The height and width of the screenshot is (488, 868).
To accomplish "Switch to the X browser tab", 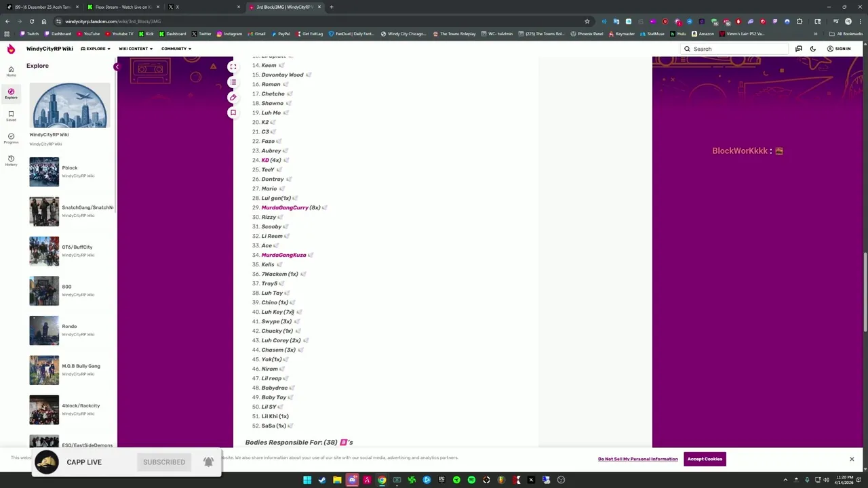I will 203,7.
